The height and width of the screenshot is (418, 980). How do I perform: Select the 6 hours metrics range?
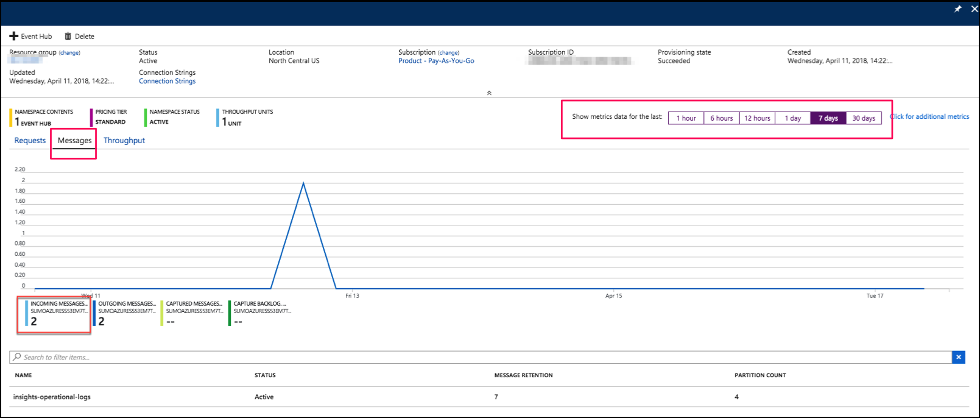(721, 118)
